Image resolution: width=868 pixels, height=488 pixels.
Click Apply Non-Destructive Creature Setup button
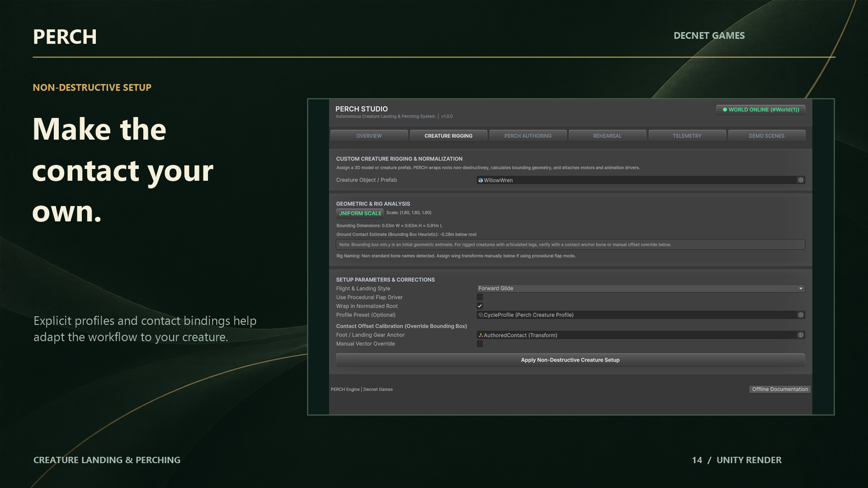(570, 360)
